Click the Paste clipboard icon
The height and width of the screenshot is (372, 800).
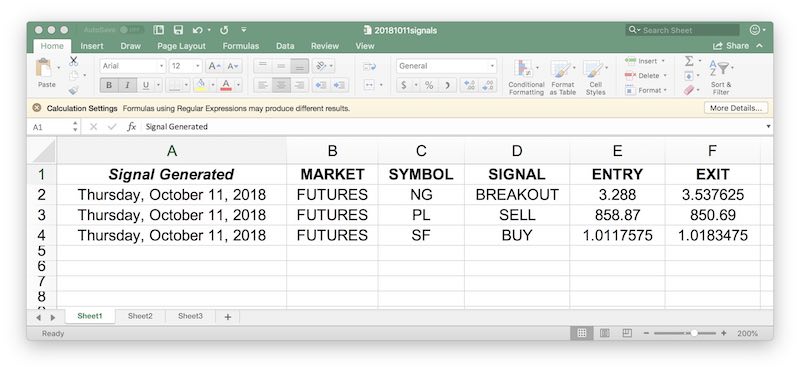pyautogui.click(x=44, y=68)
